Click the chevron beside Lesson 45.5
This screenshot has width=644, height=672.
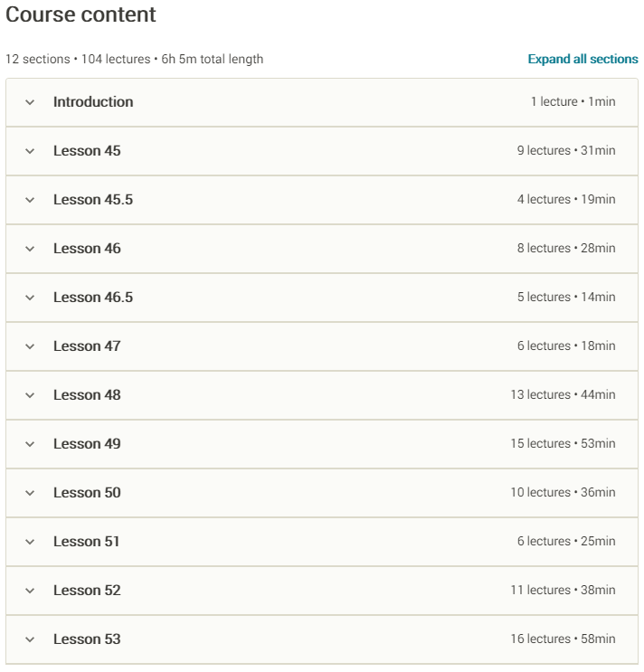point(30,200)
